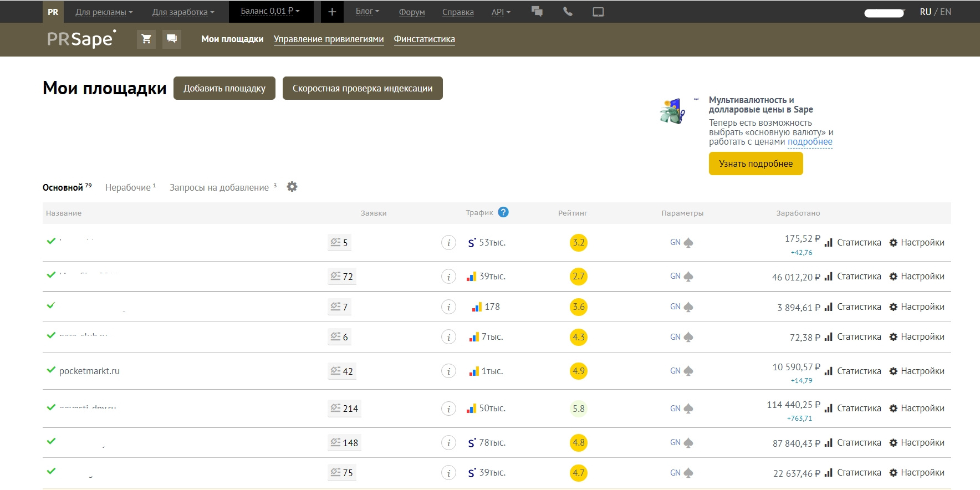Open the messages chat icon in header
The width and height of the screenshot is (980, 490).
point(172,39)
